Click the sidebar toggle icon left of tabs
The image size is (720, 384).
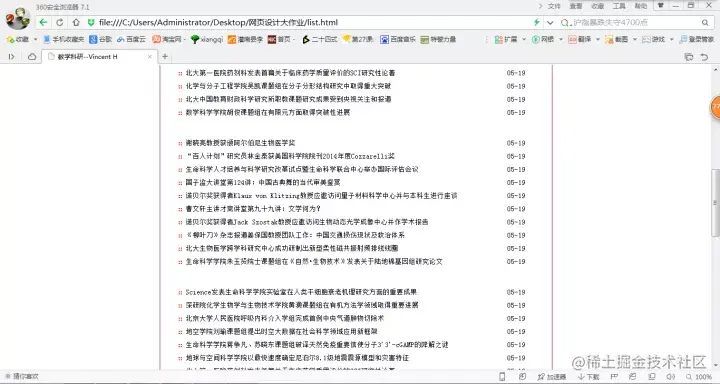tap(11, 56)
